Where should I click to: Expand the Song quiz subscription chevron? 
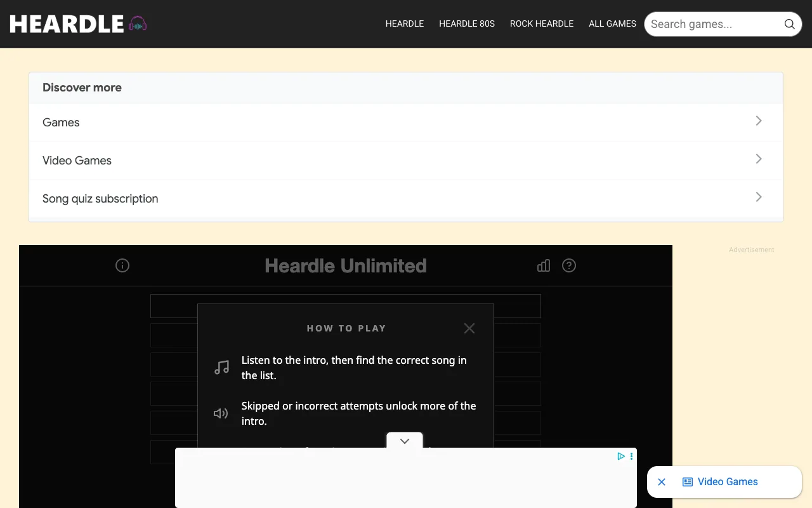[x=759, y=197]
